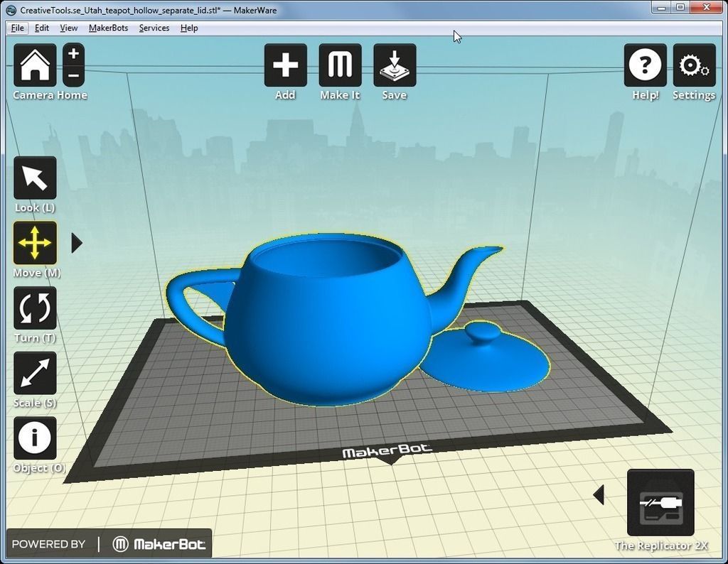Open the Settings gear icon
The width and height of the screenshot is (728, 564).
tap(694, 65)
